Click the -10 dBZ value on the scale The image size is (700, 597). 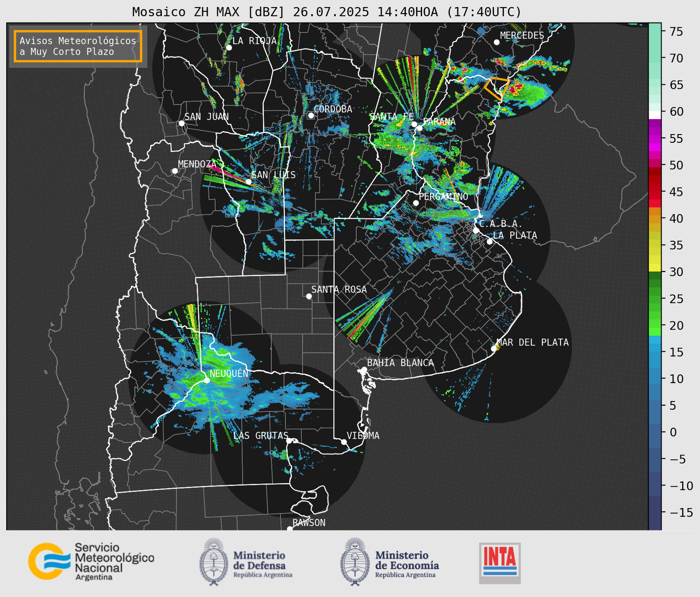681,485
